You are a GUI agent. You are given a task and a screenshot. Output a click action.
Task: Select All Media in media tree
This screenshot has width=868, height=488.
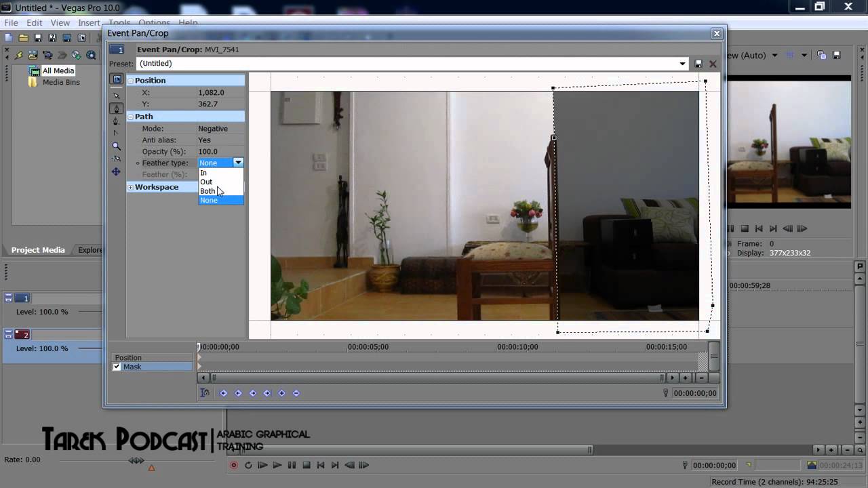pos(58,70)
